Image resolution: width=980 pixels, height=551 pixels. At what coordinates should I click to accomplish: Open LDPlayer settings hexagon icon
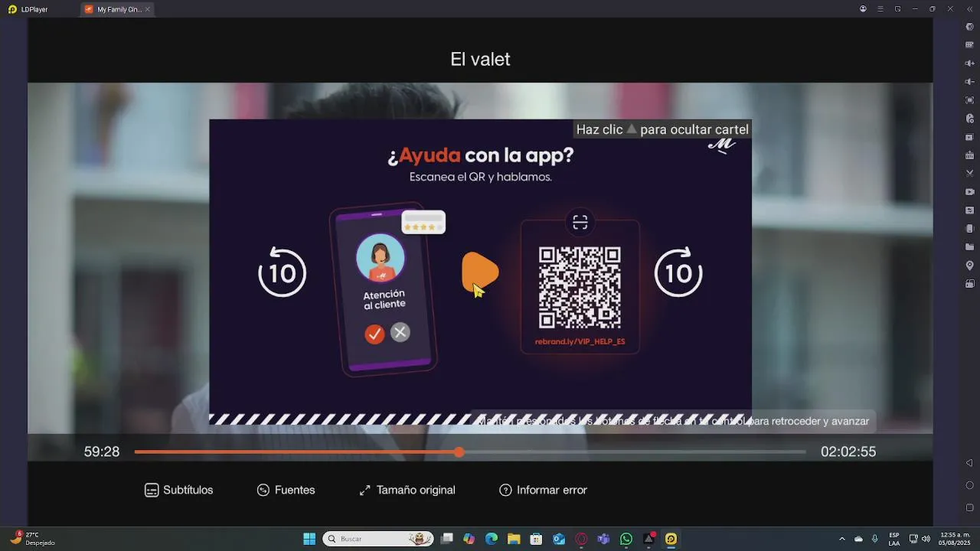point(969,27)
